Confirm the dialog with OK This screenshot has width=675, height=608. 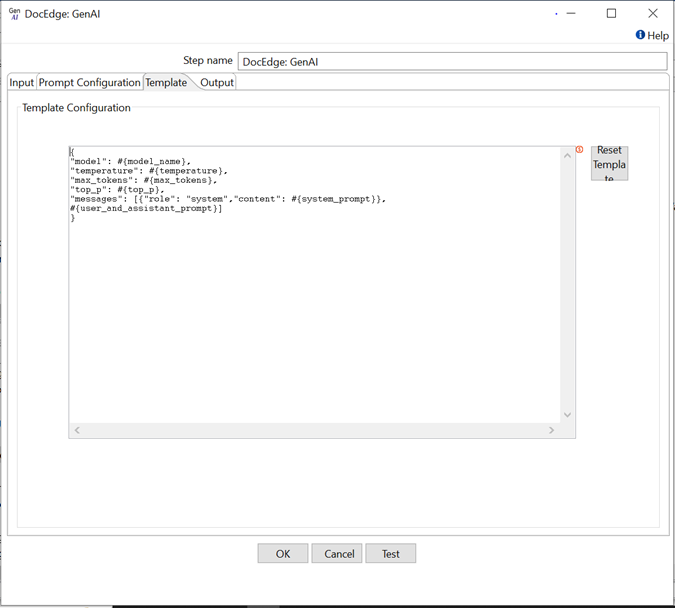[283, 554]
